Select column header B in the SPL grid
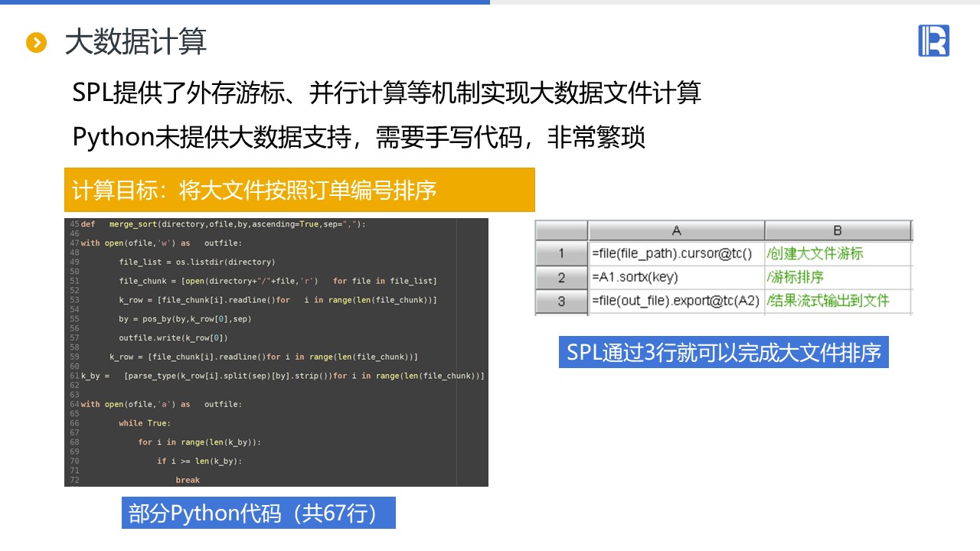 coord(838,231)
